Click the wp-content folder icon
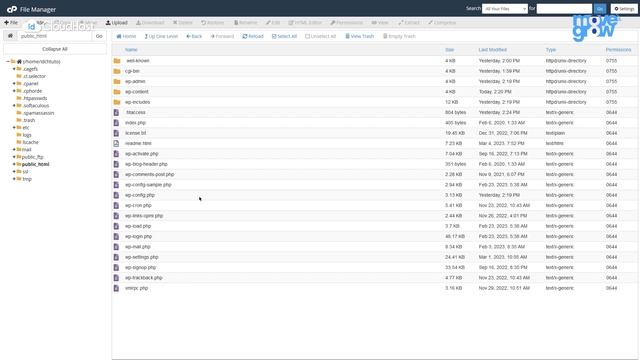 (117, 92)
